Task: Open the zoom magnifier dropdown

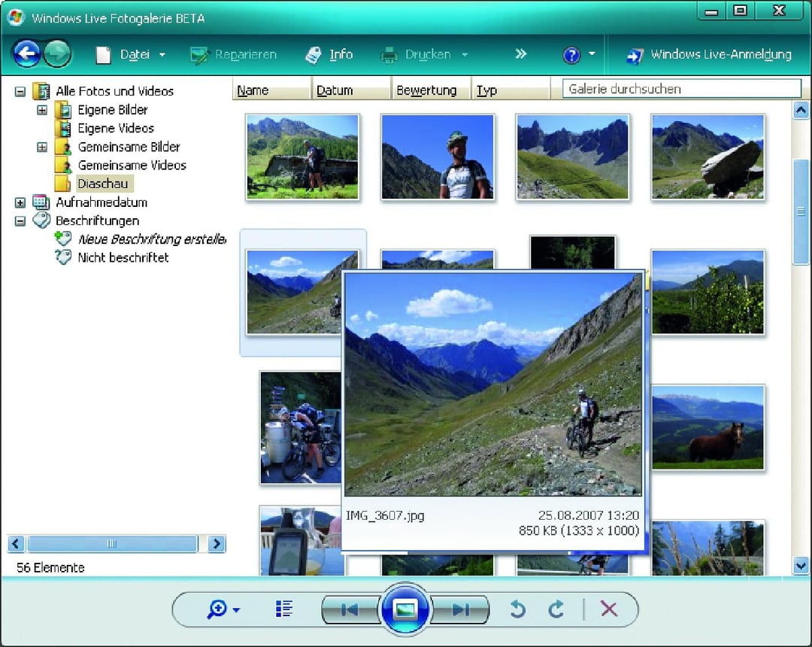Action: (223, 609)
